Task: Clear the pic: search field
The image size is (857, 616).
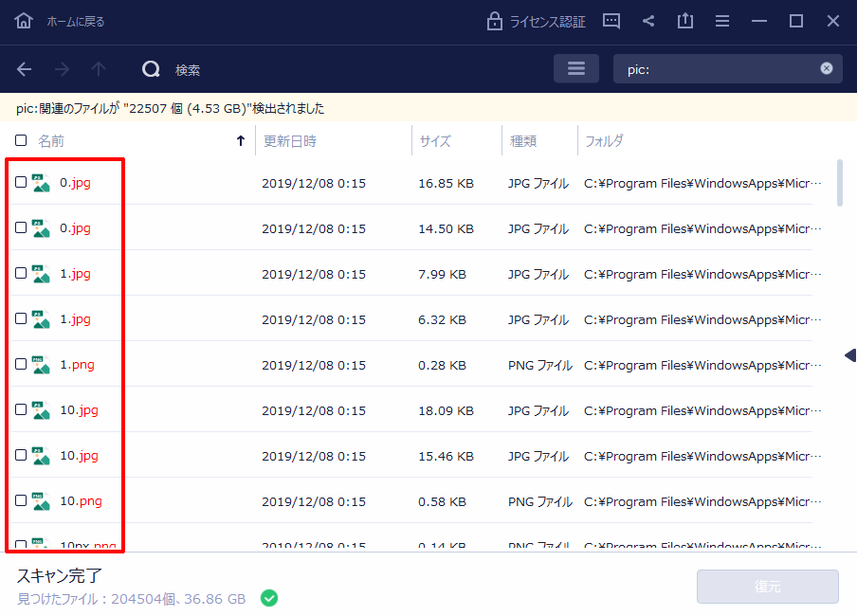Action: pos(826,68)
